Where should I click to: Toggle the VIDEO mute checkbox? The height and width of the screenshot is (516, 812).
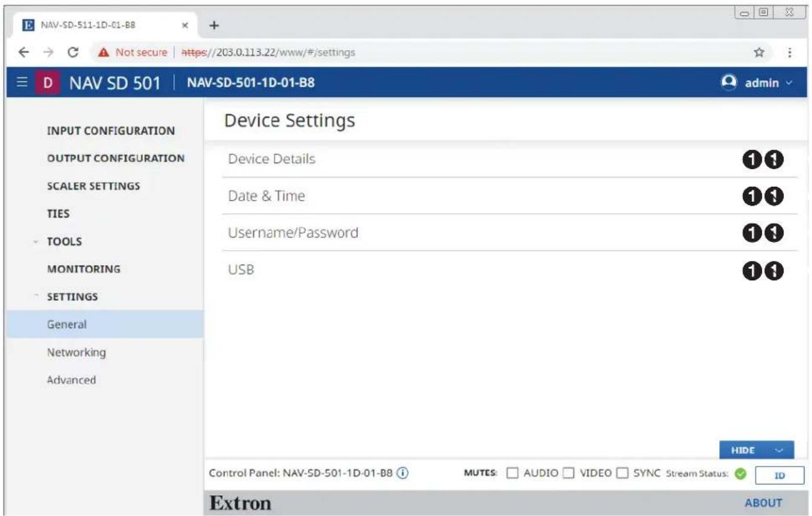[x=569, y=473]
